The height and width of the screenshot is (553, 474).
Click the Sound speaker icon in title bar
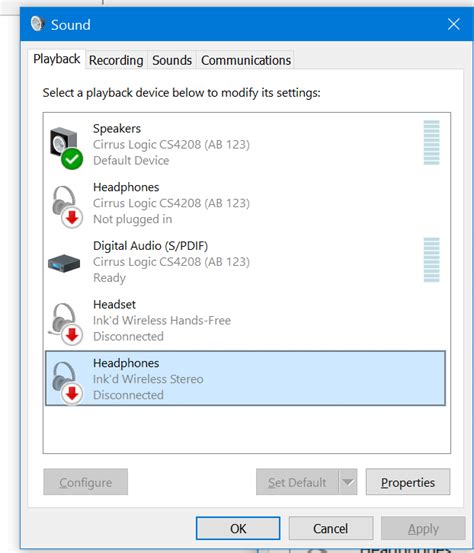click(37, 24)
